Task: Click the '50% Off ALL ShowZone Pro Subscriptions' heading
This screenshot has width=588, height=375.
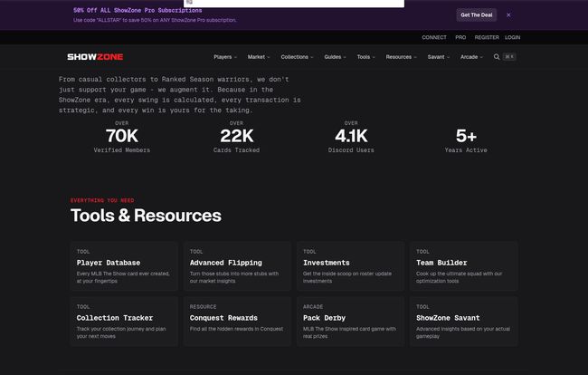Action: 138,11
